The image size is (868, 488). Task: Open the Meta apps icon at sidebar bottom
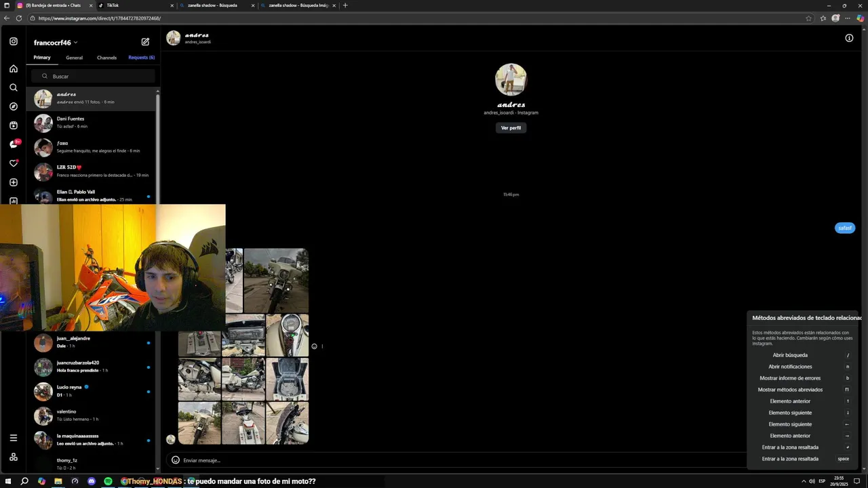click(13, 457)
